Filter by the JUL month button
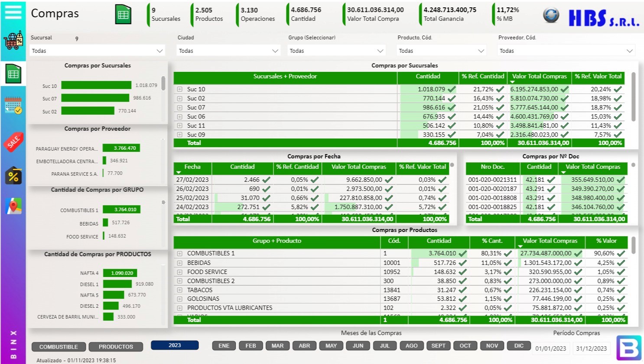The image size is (644, 364). [385, 345]
